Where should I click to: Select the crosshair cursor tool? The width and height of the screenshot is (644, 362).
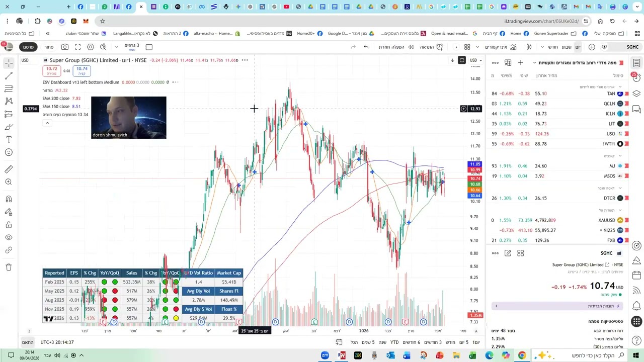9,63
